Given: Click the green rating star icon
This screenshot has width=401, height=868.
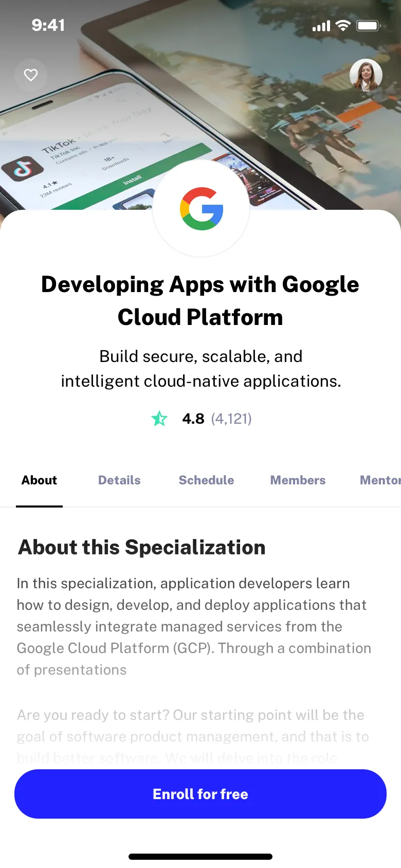Looking at the screenshot, I should point(159,419).
